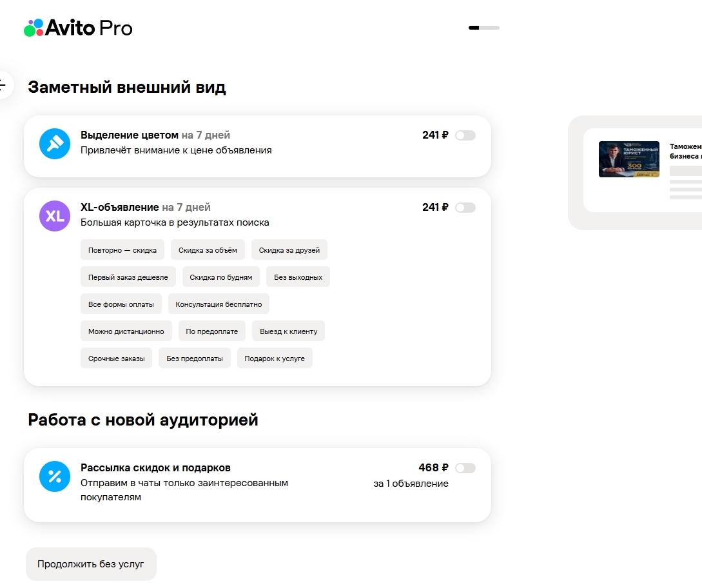This screenshot has height=588, width=702.
Task: Pick the Подарок к услуге chip
Action: [x=275, y=358]
